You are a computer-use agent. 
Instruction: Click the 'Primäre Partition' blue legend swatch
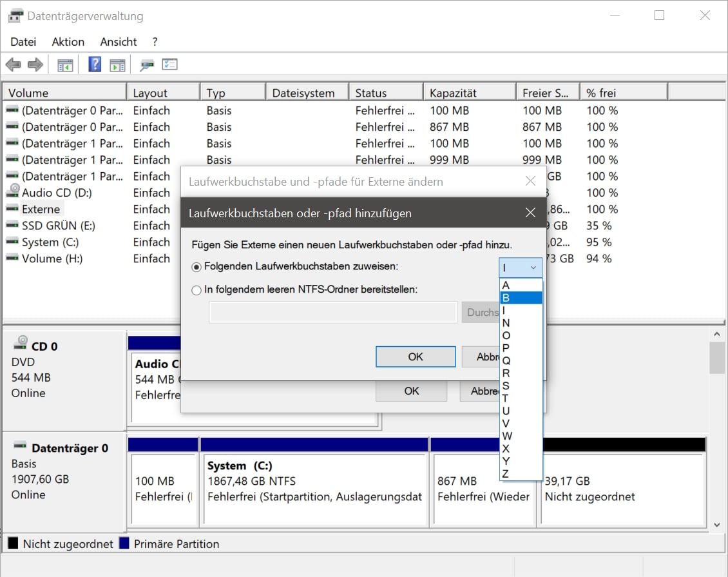coord(124,543)
